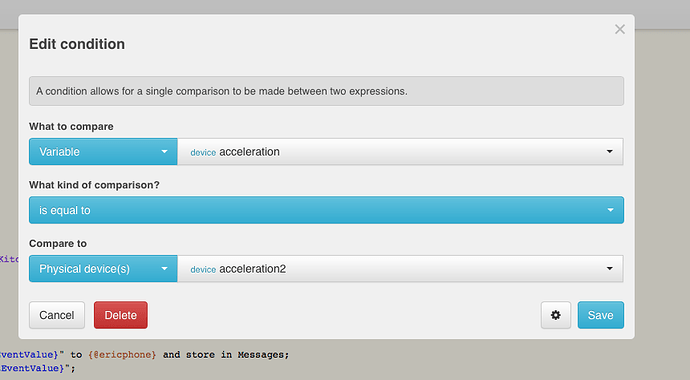This screenshot has height=380, width=690.
Task: Click the caret on Physical device(s) selector
Action: tap(164, 269)
